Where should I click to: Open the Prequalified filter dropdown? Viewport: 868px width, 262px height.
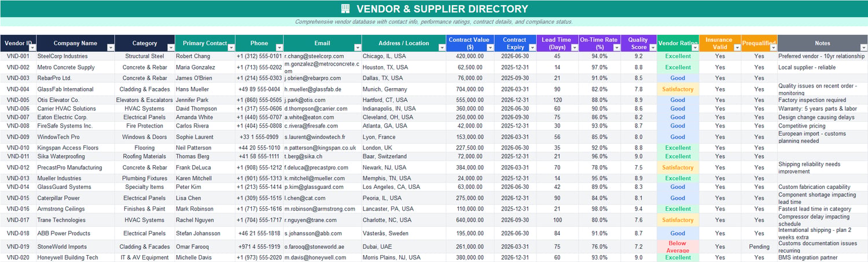(x=773, y=48)
